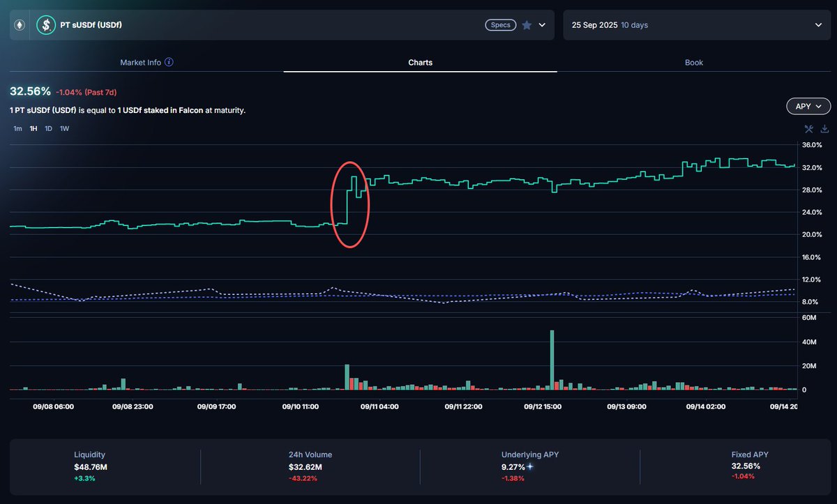
Task: Click the Underlying APY sparkle icon
Action: (529, 466)
